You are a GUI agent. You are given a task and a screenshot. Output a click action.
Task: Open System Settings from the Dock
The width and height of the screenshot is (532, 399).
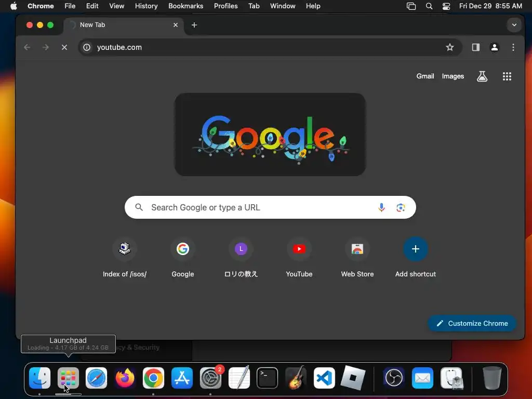pyautogui.click(x=210, y=378)
